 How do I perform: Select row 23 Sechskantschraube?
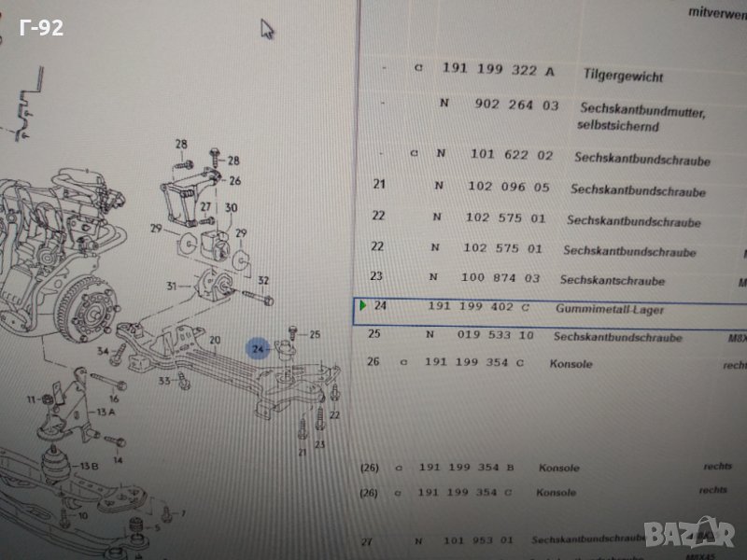click(523, 278)
